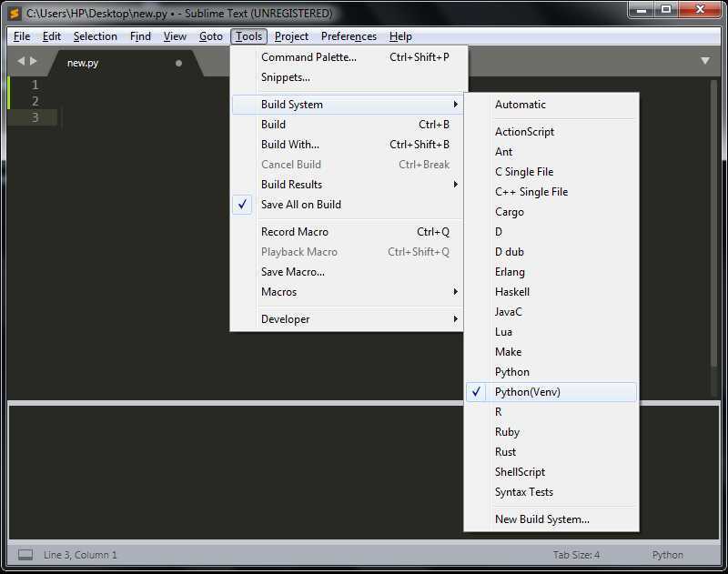The width and height of the screenshot is (728, 574).
Task: Toggle the side bar panel switcher icon
Action: click(25, 555)
